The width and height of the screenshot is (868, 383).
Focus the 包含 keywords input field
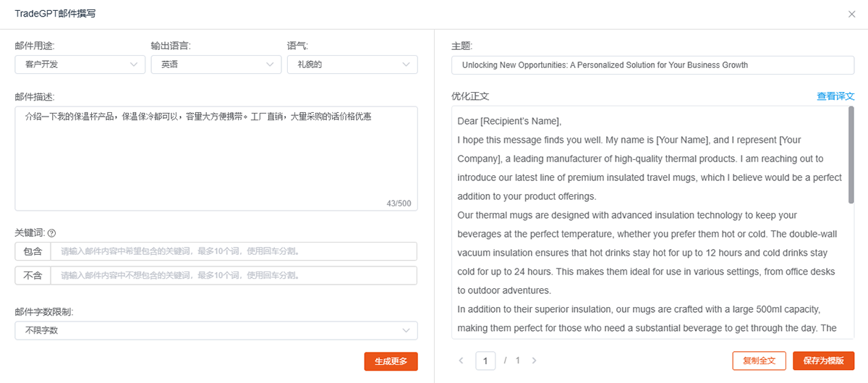(x=233, y=251)
